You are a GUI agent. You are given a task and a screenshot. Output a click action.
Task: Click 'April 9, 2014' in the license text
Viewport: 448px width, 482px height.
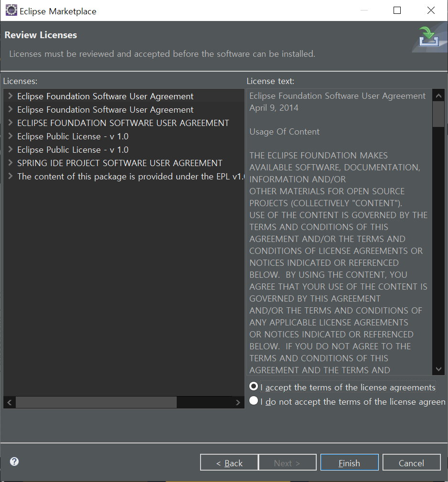tap(274, 107)
